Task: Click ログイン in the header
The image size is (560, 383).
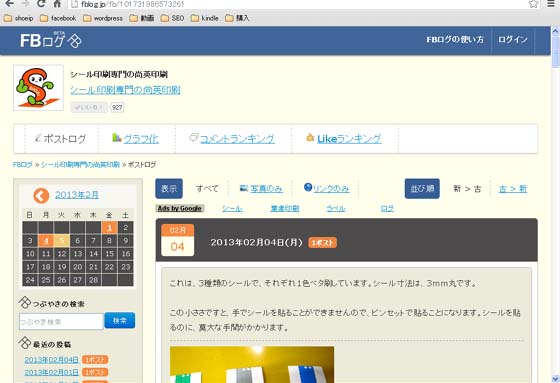Action: [x=513, y=40]
